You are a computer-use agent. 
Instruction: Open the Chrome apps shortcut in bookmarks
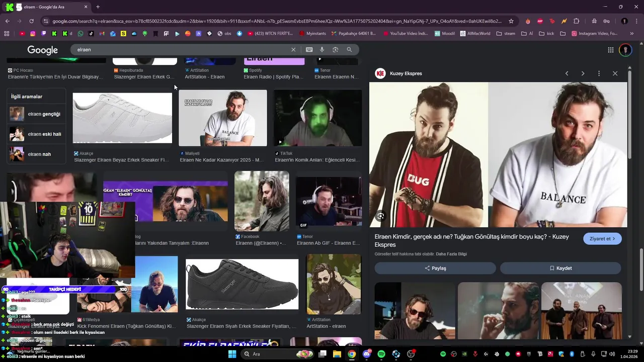[x=7, y=34]
